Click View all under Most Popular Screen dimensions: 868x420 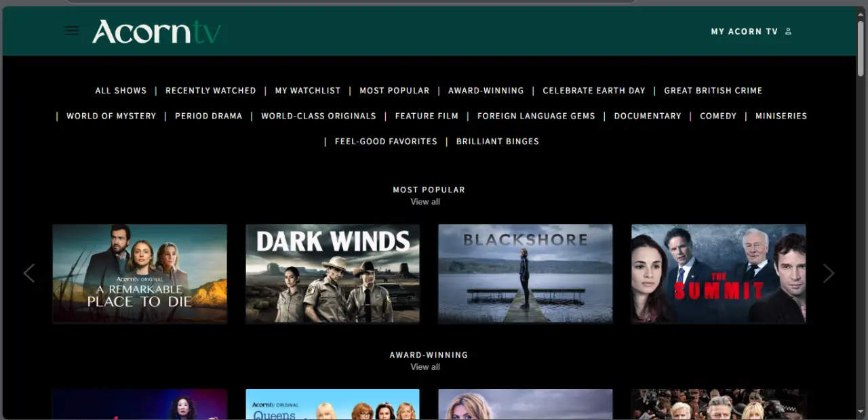click(425, 202)
